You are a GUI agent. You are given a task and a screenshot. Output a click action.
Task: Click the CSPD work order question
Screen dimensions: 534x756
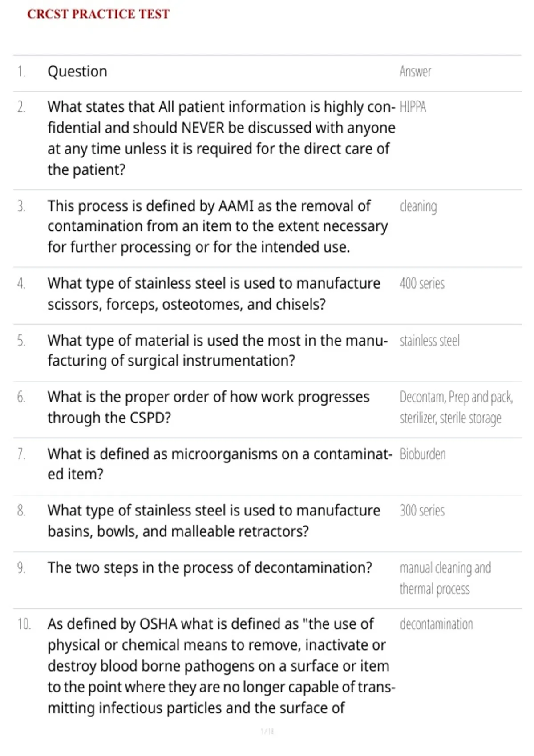pos(209,407)
